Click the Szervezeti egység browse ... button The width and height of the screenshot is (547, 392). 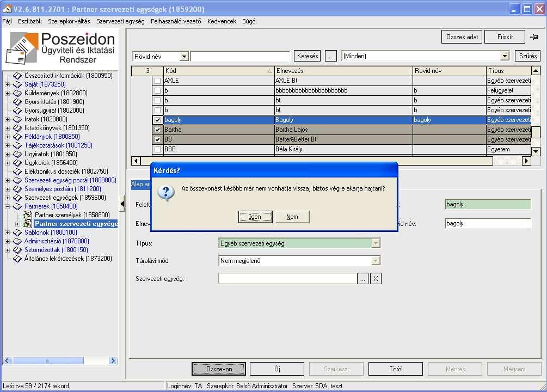click(363, 279)
